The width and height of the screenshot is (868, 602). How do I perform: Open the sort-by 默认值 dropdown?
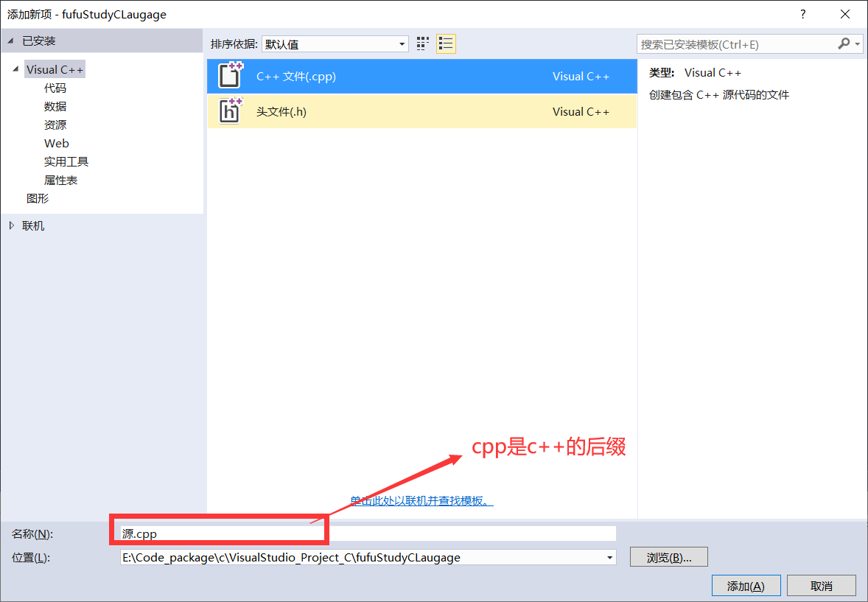(335, 44)
